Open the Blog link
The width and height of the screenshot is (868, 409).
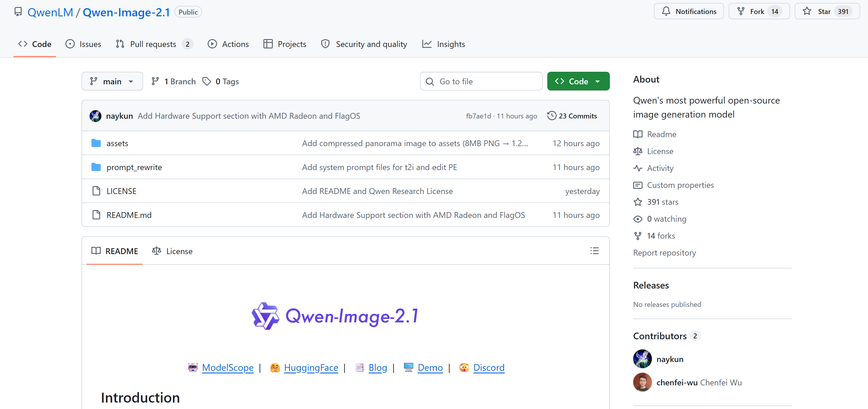pyautogui.click(x=378, y=368)
